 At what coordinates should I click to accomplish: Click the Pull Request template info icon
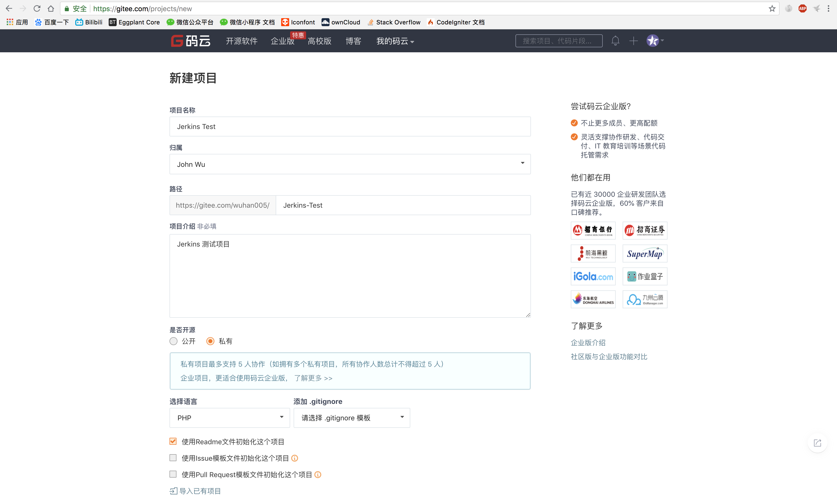click(318, 474)
